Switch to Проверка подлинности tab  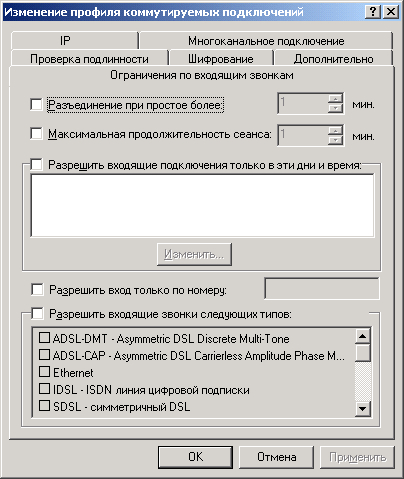pos(89,59)
